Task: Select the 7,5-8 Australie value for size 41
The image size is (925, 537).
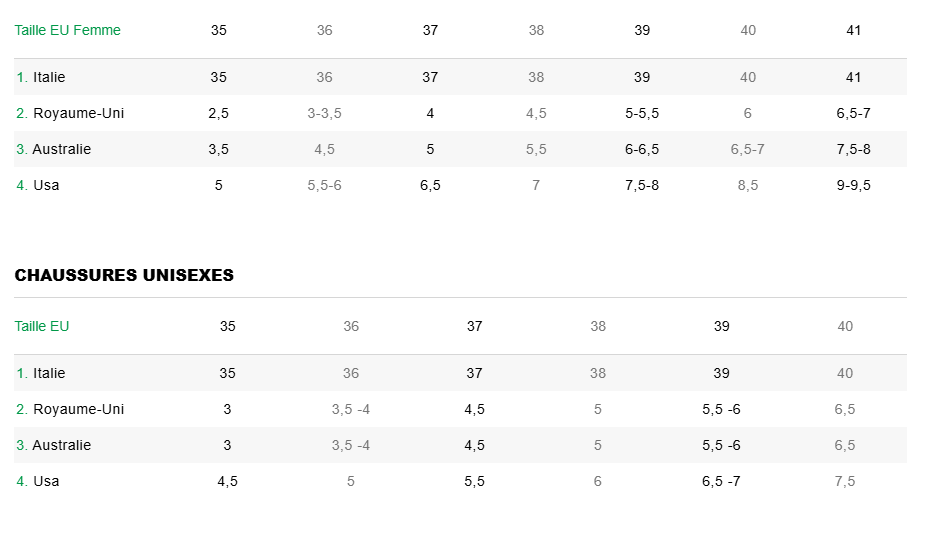Action: click(x=853, y=149)
